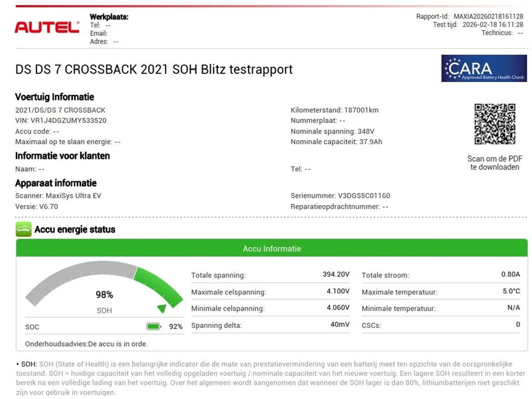Click the Rapport-Id value in the header

[x=488, y=17]
